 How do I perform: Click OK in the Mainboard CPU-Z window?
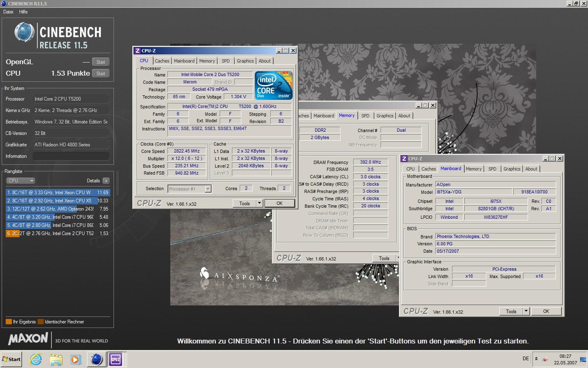coord(546,312)
